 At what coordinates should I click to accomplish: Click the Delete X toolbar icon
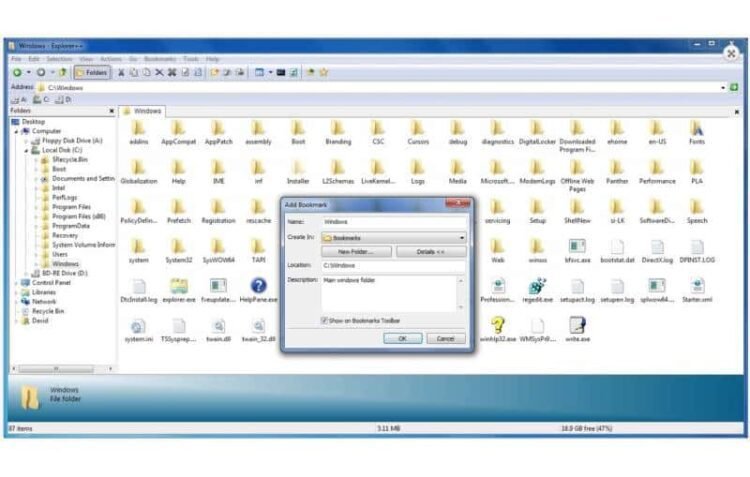[x=159, y=73]
